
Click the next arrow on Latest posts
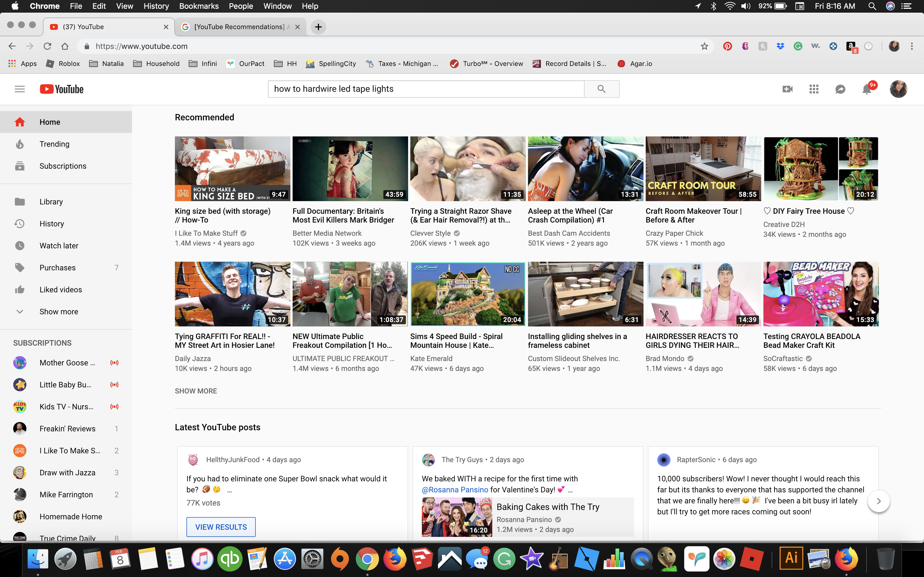879,501
